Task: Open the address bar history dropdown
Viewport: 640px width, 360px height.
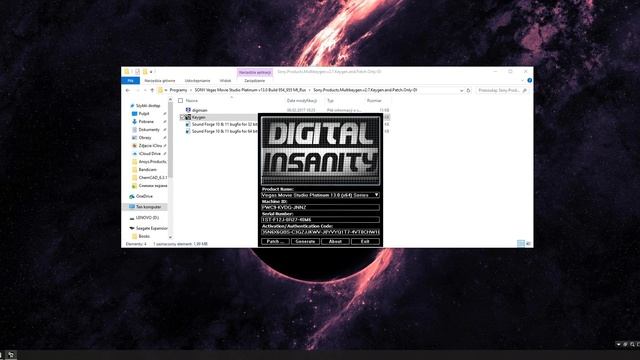Action: click(461, 90)
